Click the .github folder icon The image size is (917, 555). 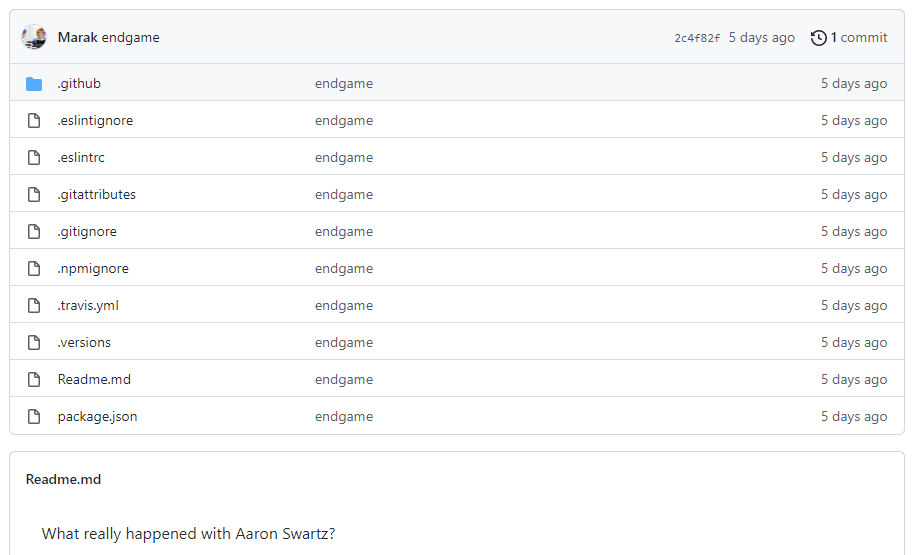pyautogui.click(x=34, y=84)
